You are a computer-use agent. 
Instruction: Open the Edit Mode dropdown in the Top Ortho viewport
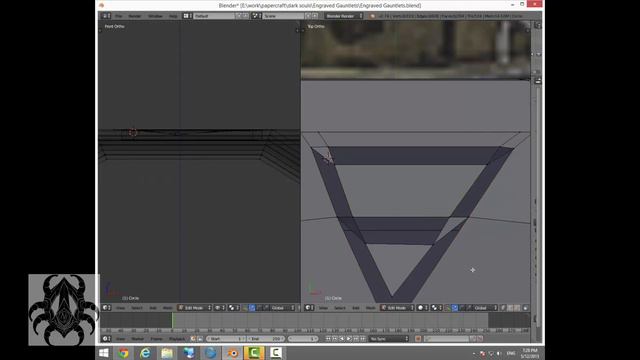(x=397, y=308)
